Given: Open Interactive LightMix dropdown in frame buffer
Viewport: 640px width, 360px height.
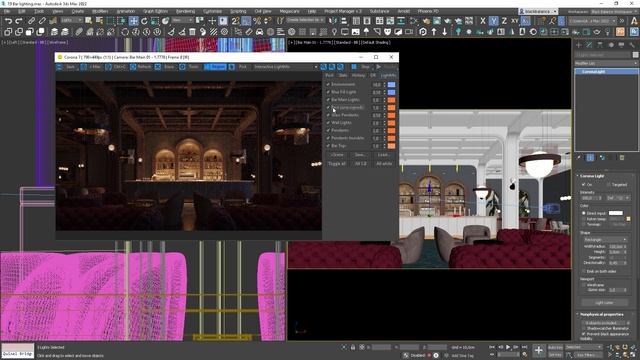Looking at the screenshot, I should click(x=285, y=67).
